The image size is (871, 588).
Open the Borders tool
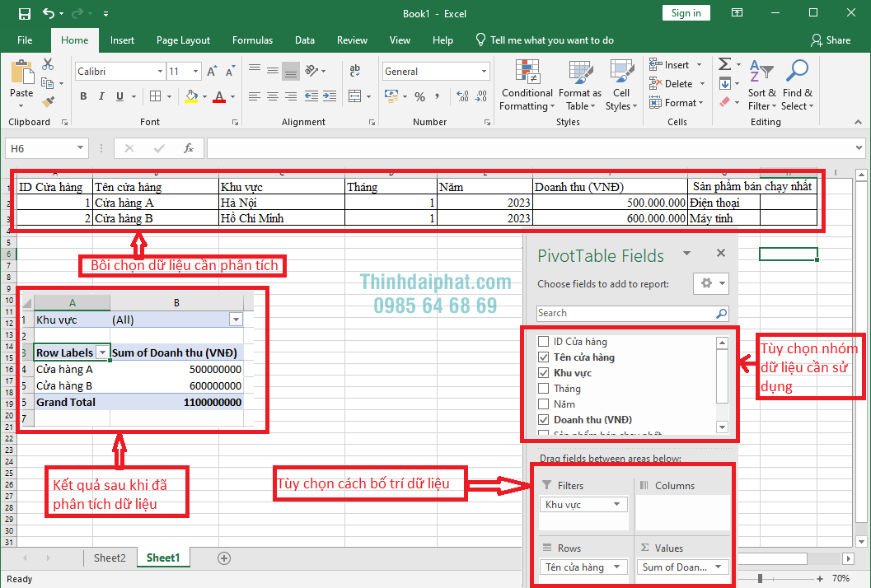tap(156, 96)
